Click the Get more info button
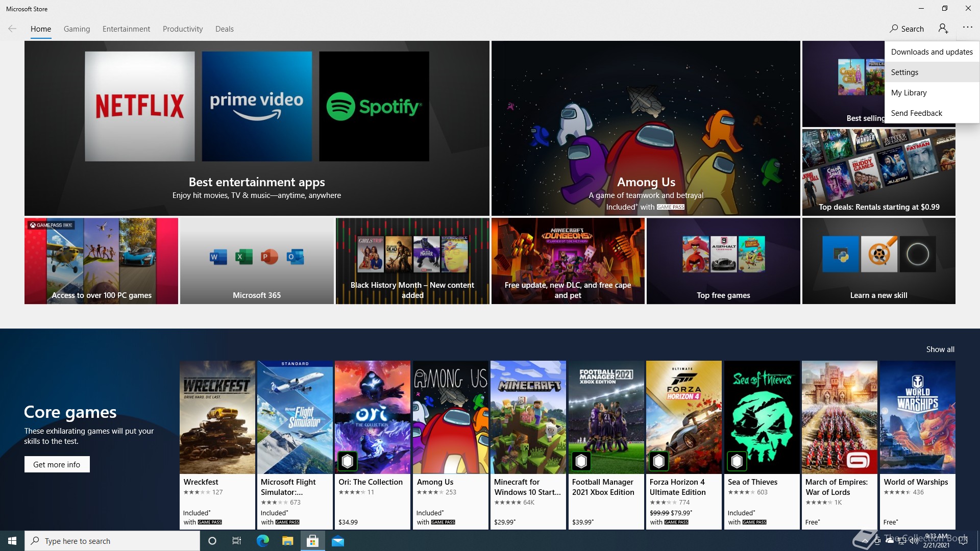 click(x=57, y=464)
